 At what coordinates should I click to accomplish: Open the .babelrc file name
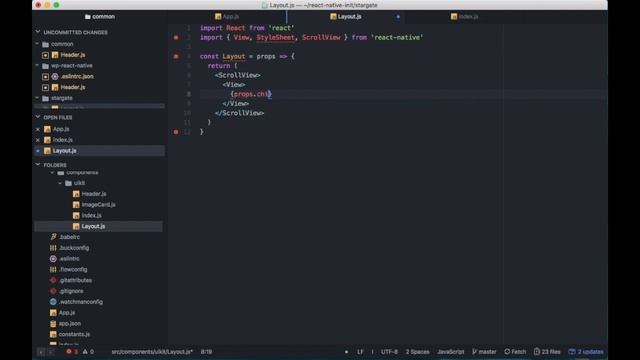click(69, 237)
